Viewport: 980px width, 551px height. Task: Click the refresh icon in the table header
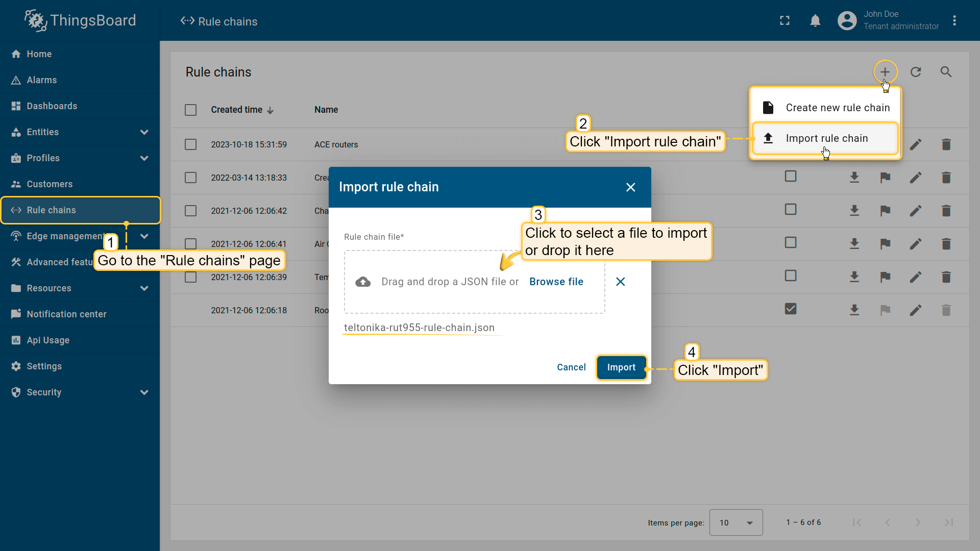coord(916,72)
